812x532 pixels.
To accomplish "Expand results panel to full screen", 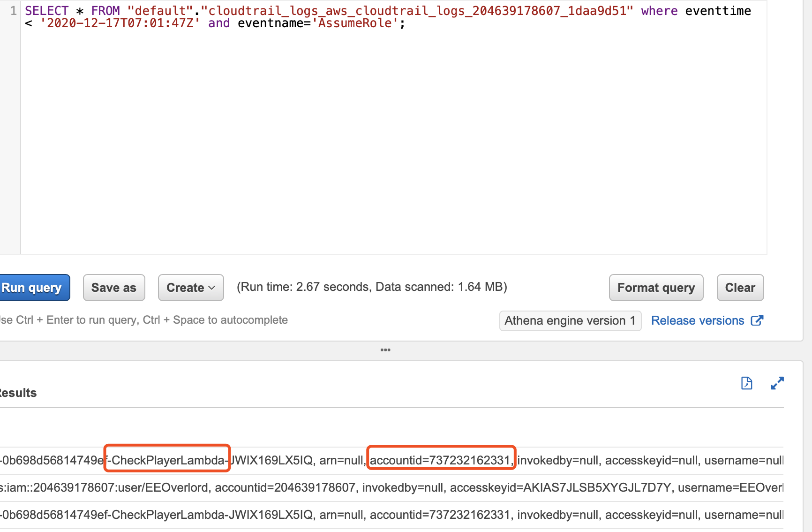I will point(777,383).
